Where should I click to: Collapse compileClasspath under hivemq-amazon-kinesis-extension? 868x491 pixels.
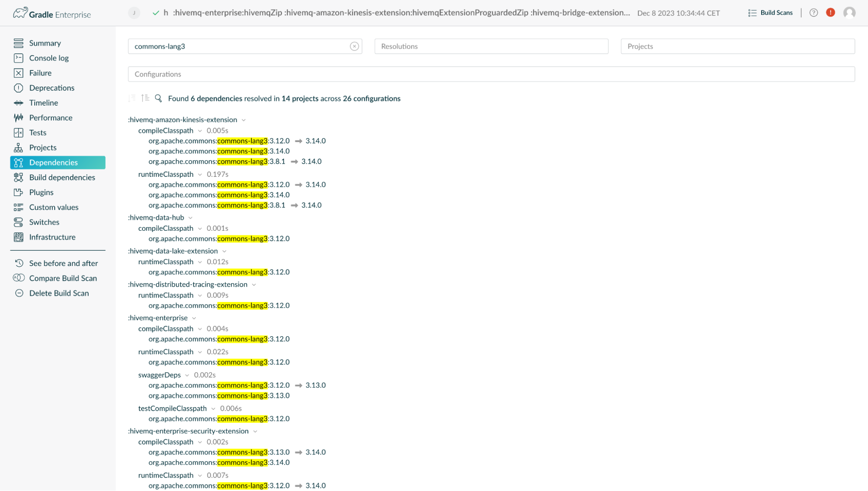click(200, 131)
